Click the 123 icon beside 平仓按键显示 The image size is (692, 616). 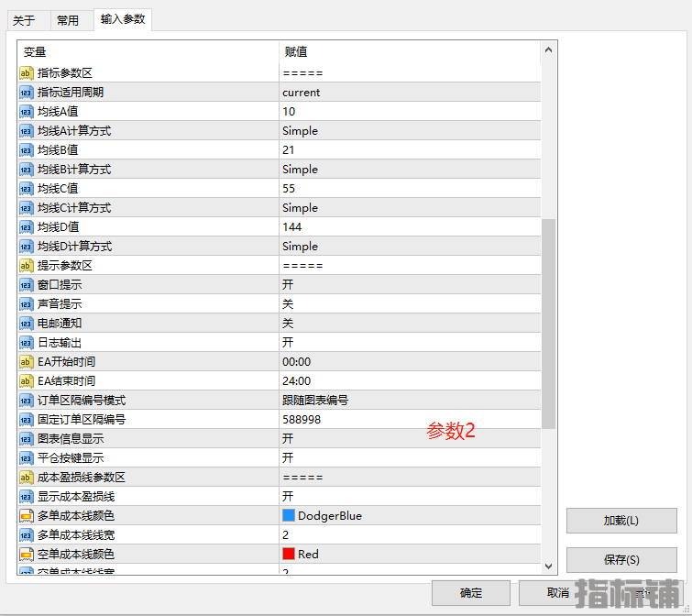26,458
